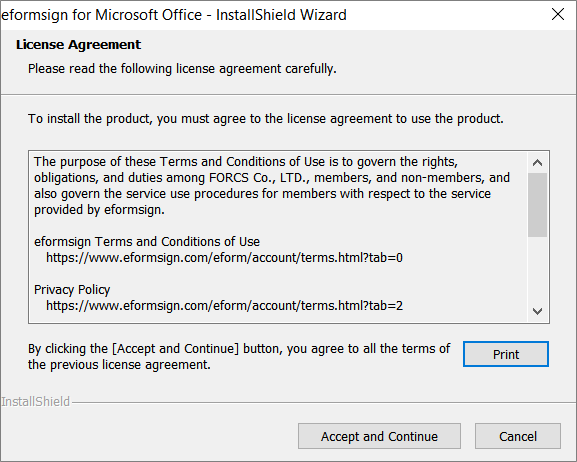Click the license box scroll-up arrow
Viewport: 577px width, 462px height.
coord(537,162)
